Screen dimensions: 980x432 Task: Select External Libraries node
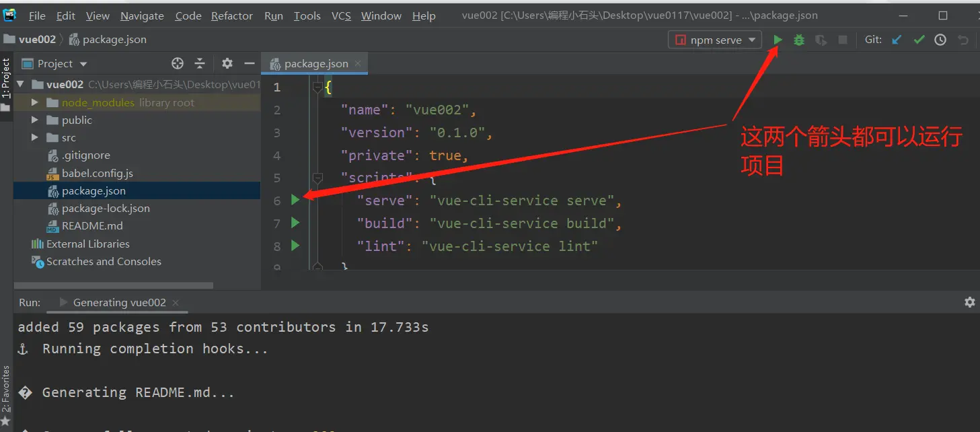(x=87, y=244)
